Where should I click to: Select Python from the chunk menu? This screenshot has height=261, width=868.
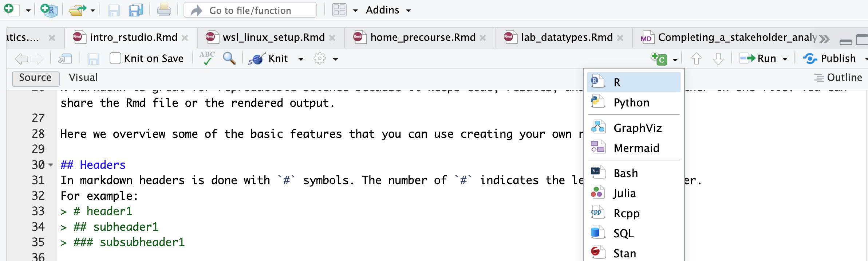(631, 103)
